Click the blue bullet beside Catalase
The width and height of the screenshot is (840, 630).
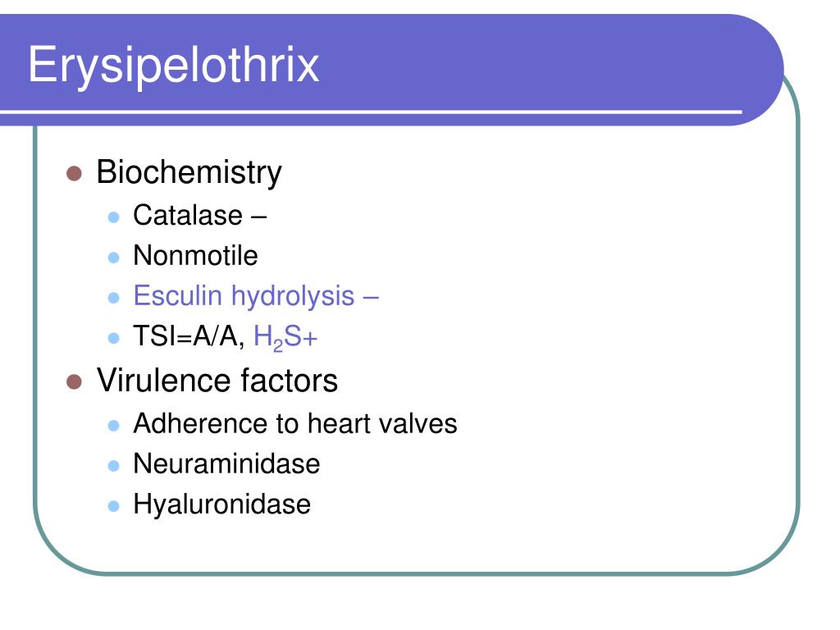[113, 217]
